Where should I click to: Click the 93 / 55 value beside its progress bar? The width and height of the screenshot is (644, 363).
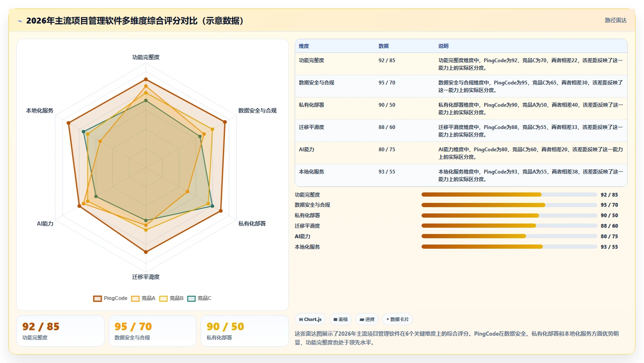(x=609, y=247)
